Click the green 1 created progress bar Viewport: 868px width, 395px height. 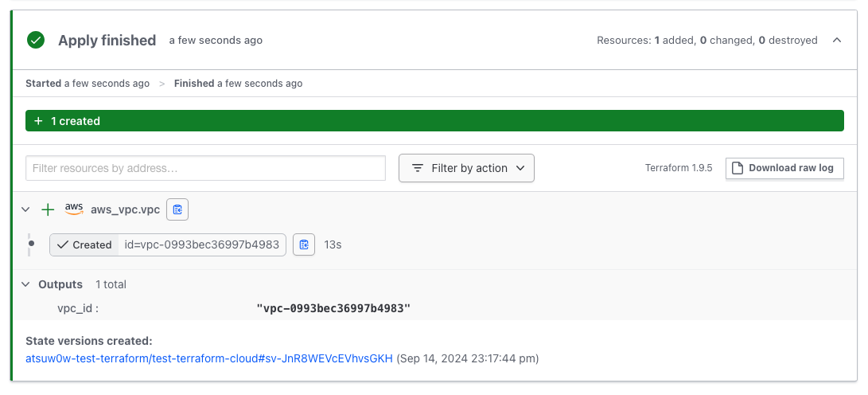pos(434,121)
